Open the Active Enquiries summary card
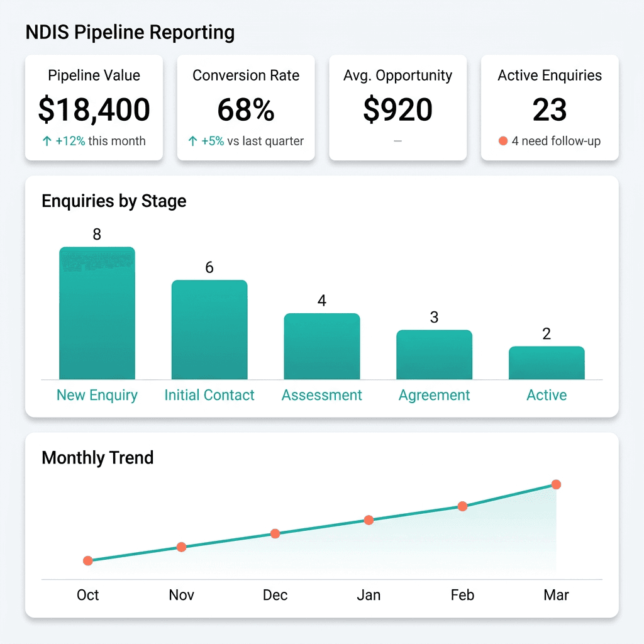This screenshot has width=644, height=644. point(550,107)
